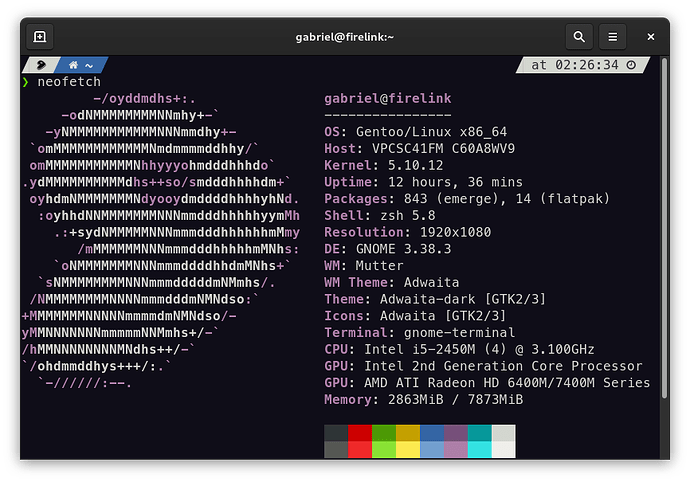The image size is (690, 482).
Task: Click the dark blue color block
Action: tap(432, 433)
